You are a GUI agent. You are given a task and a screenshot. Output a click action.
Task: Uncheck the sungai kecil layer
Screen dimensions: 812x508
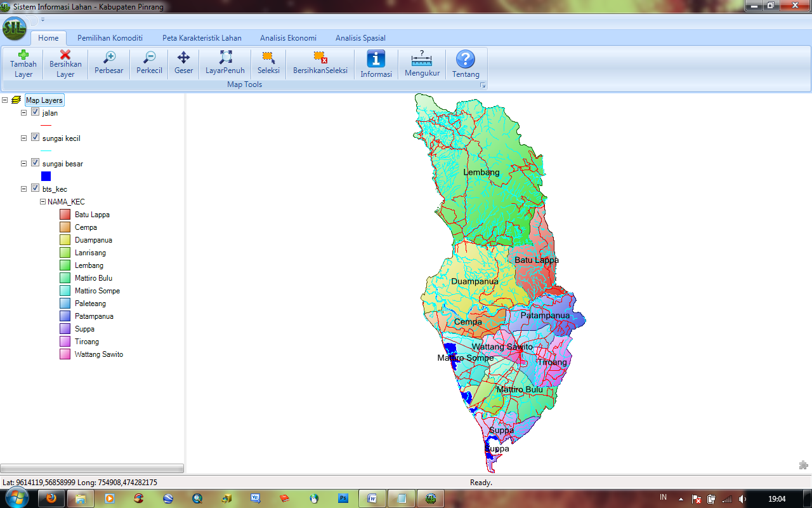[x=35, y=137]
